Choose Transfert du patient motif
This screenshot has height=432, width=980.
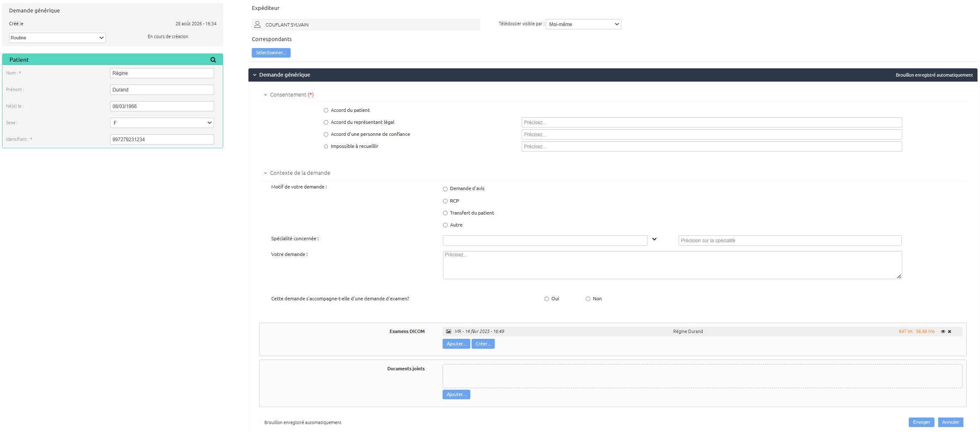point(445,213)
